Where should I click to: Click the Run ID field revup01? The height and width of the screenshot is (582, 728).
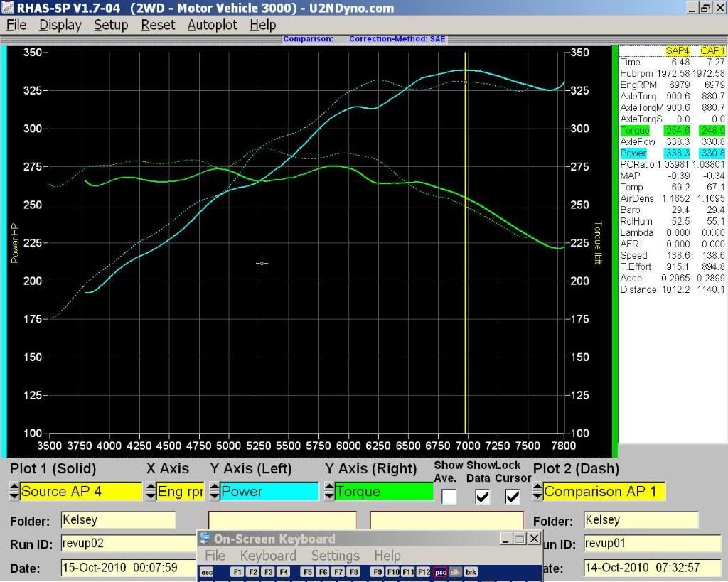tap(652, 544)
